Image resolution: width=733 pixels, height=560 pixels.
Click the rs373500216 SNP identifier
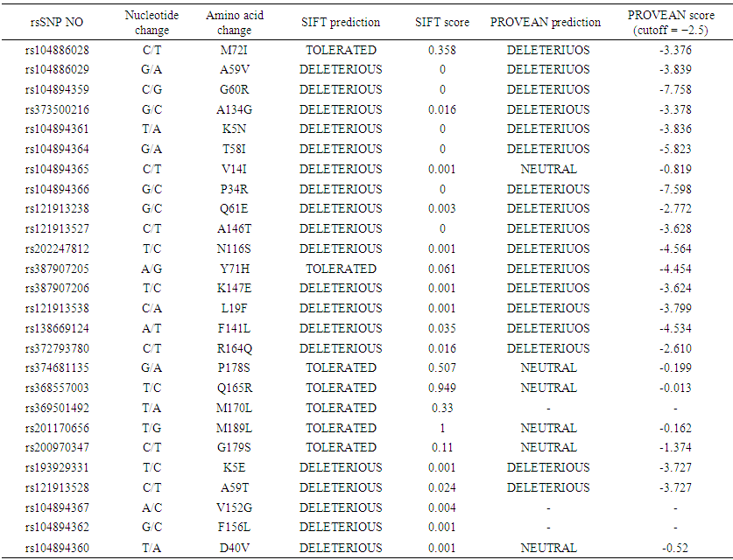point(56,109)
